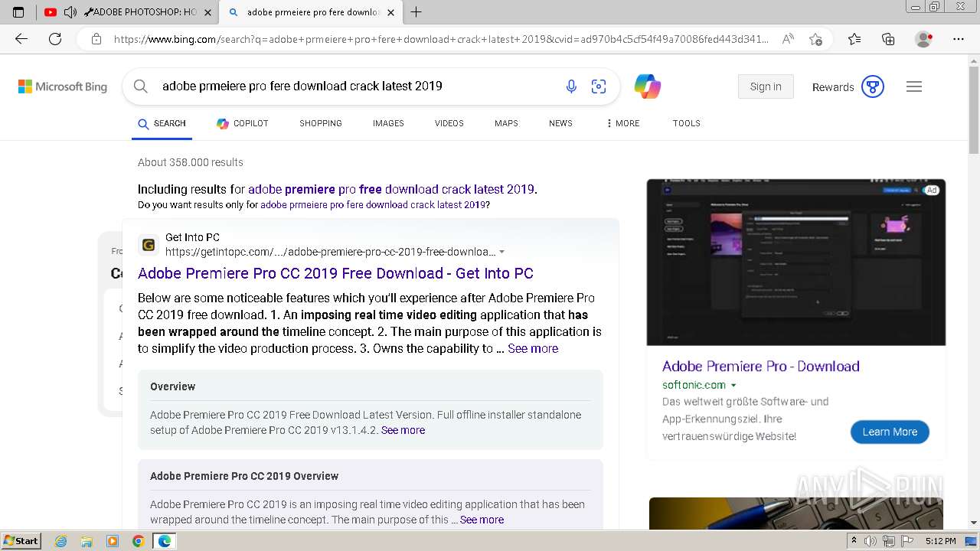The height and width of the screenshot is (551, 980).
Task: Switch to the NEWS tab
Action: 560,123
